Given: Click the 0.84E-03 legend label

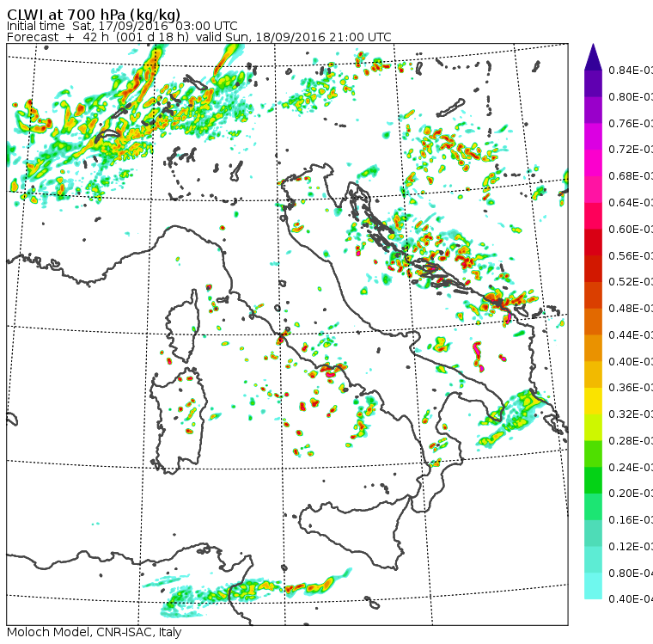Looking at the screenshot, I should pyautogui.click(x=631, y=70).
